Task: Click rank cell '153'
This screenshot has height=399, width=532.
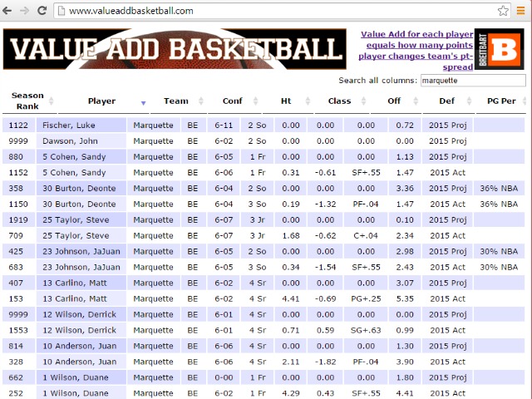Action: pos(18,298)
